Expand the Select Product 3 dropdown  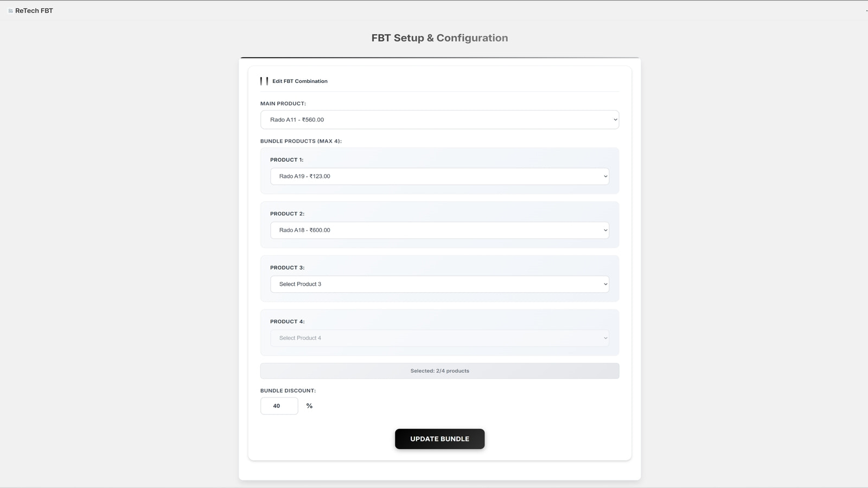pos(439,284)
